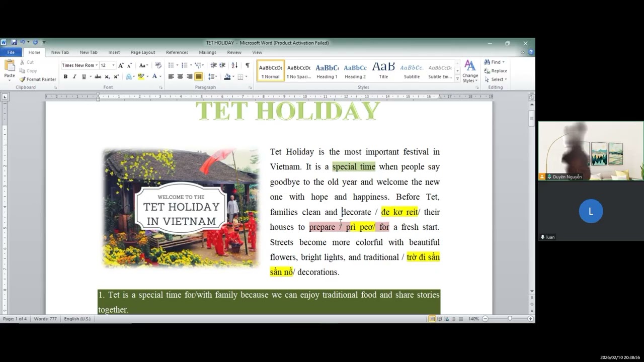Open Word Help question mark
This screenshot has width=644, height=362.
click(531, 52)
